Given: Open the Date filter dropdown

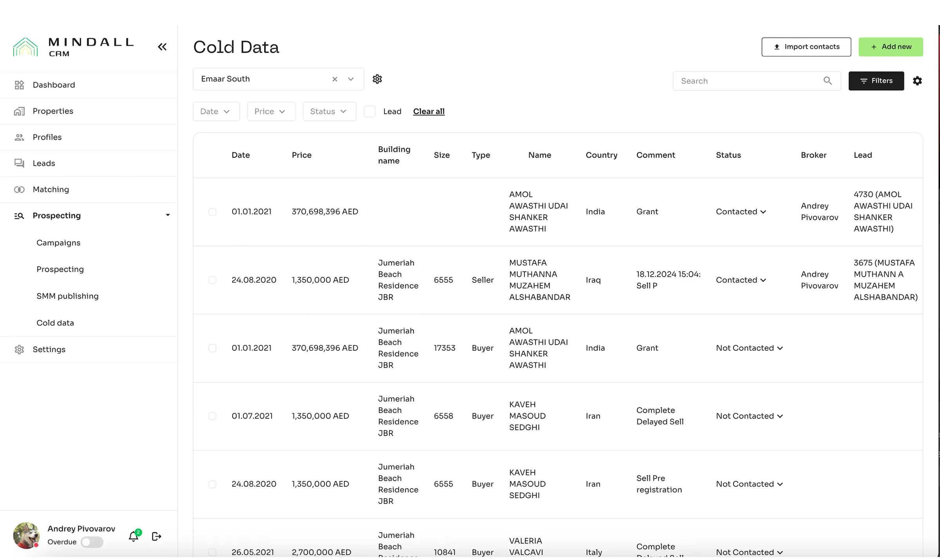Looking at the screenshot, I should [x=216, y=112].
